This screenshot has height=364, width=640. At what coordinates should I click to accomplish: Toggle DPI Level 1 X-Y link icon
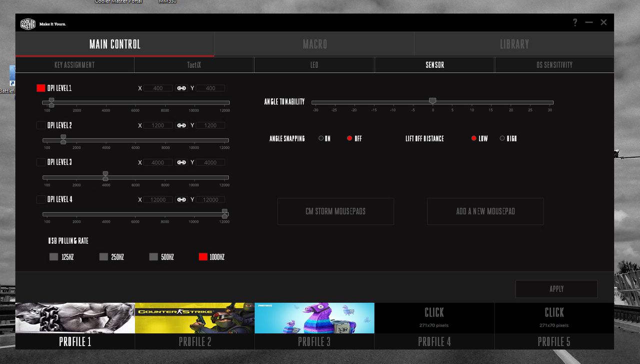181,88
